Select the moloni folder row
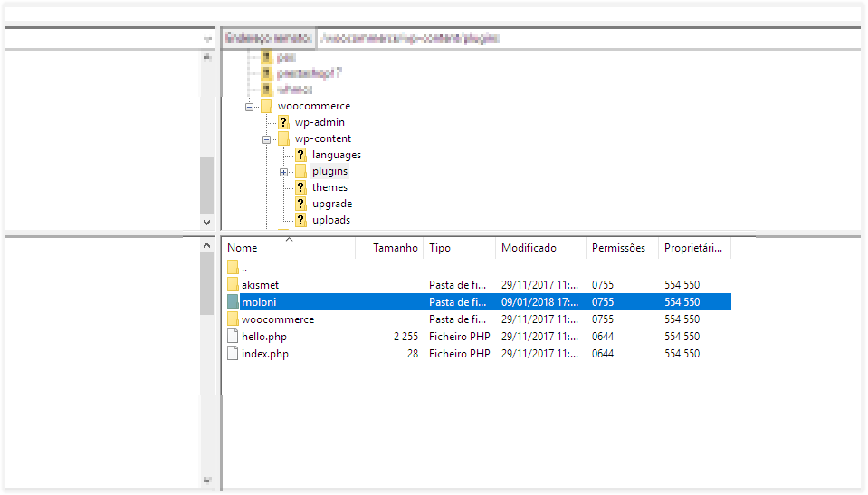This screenshot has width=868, height=495. tap(479, 301)
